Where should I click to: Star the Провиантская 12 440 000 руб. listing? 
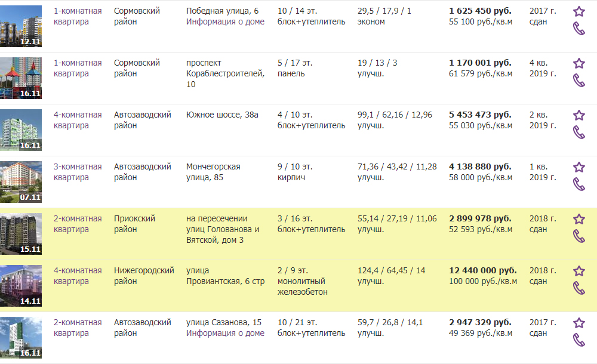(x=578, y=271)
